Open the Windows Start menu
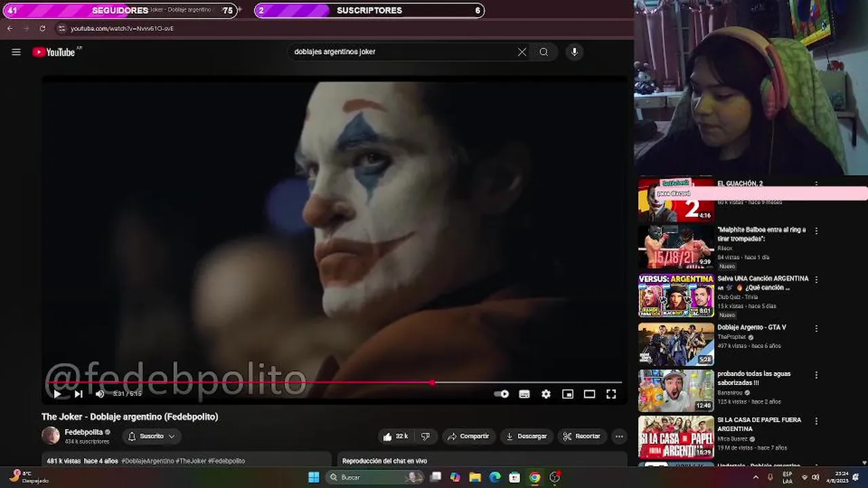The width and height of the screenshot is (868, 488). [313, 477]
